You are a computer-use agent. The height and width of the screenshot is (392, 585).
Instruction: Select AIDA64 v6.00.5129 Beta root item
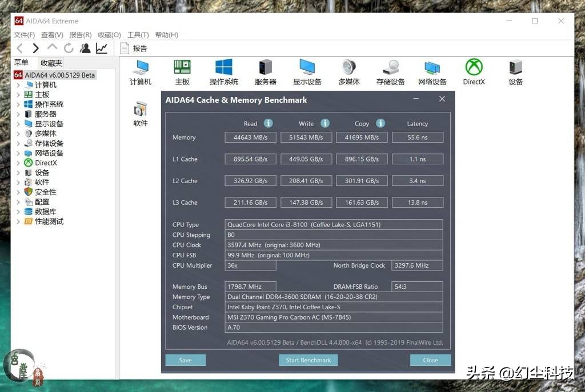pos(55,75)
